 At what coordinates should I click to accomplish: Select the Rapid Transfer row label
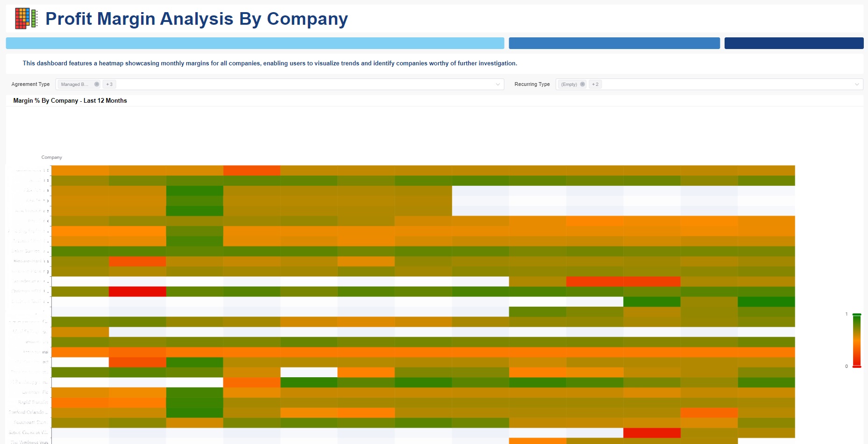coord(33,402)
